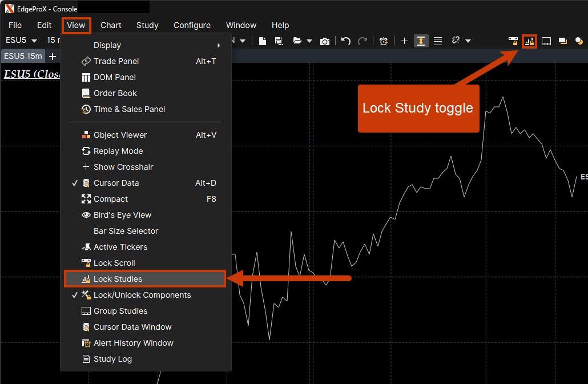Click the Lock Scroll icon in the toolbar

513,41
